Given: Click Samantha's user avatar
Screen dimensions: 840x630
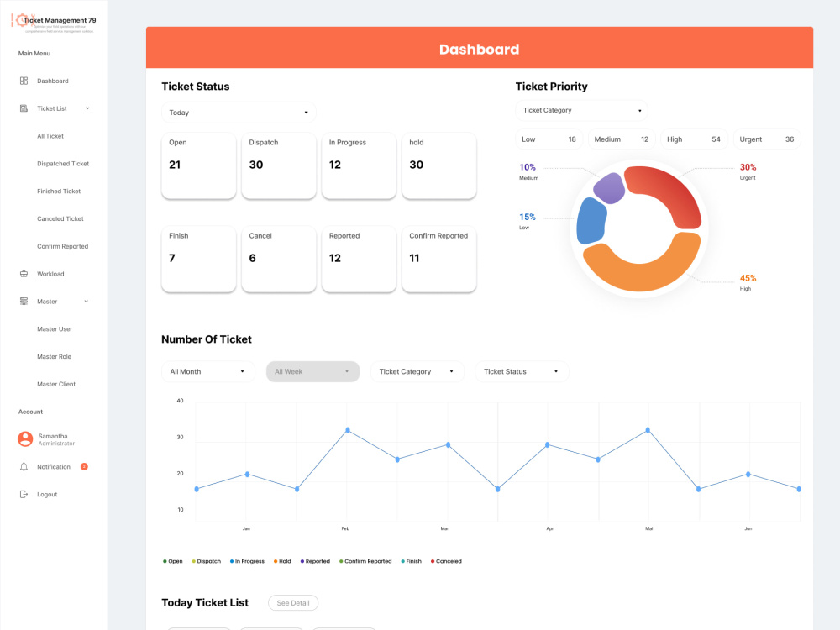Looking at the screenshot, I should [25, 438].
